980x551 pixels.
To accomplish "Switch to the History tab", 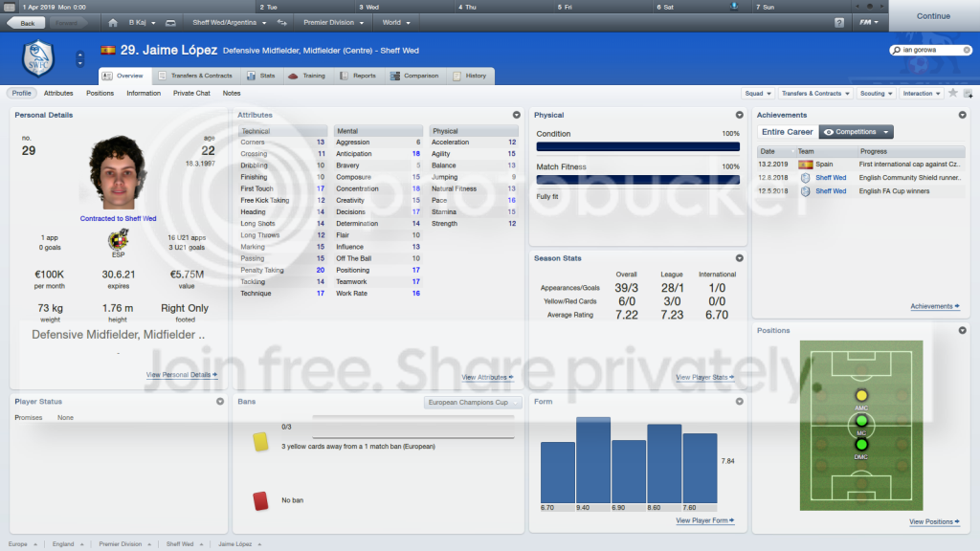I will (x=471, y=76).
